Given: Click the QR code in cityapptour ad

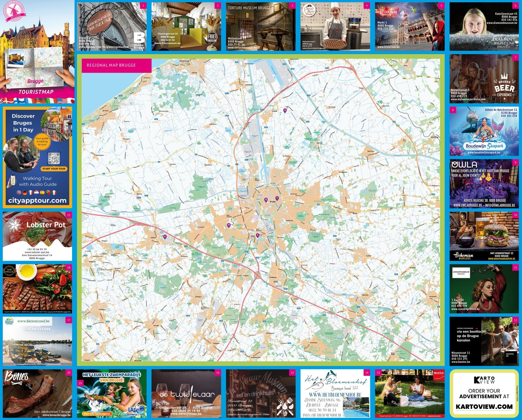Looking at the screenshot, I should (54, 158).
